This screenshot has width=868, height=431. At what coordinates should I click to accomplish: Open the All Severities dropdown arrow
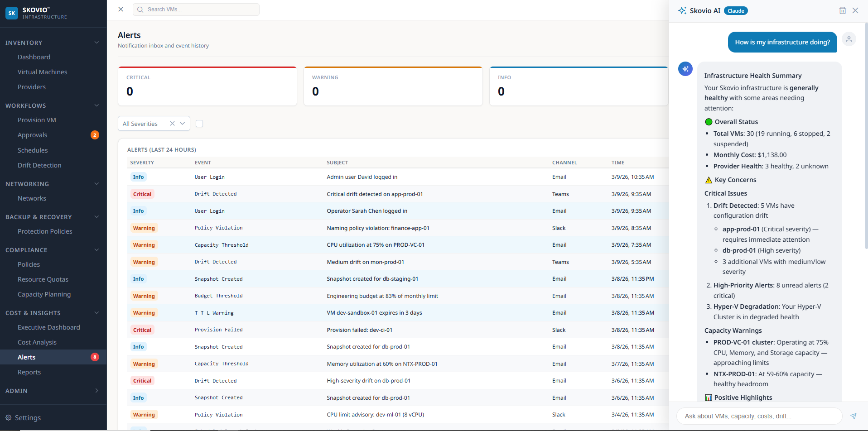(183, 124)
